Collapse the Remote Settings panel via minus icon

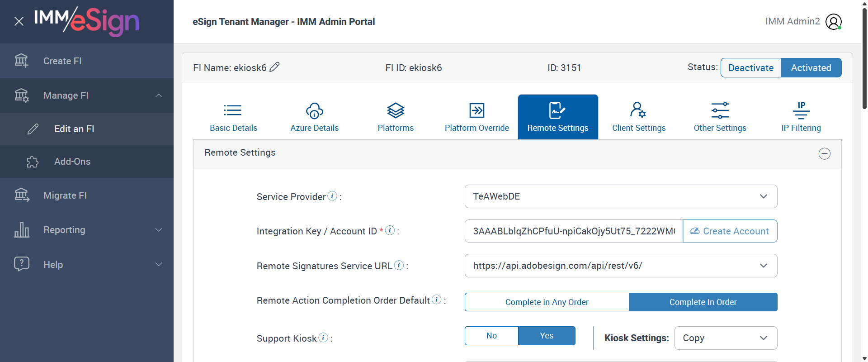(824, 154)
